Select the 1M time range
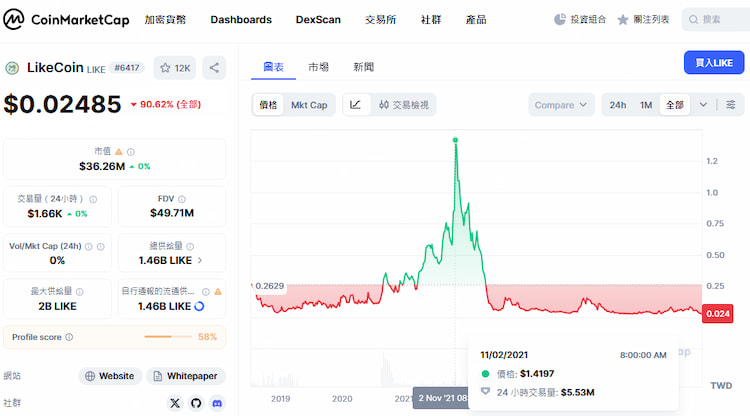Viewport: 750px width, 416px height. click(x=646, y=105)
